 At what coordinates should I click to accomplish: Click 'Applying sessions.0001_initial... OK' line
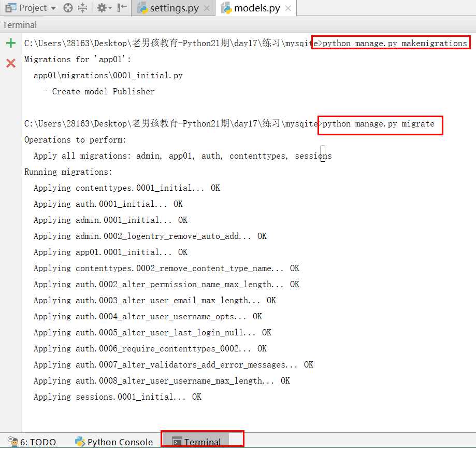click(118, 398)
